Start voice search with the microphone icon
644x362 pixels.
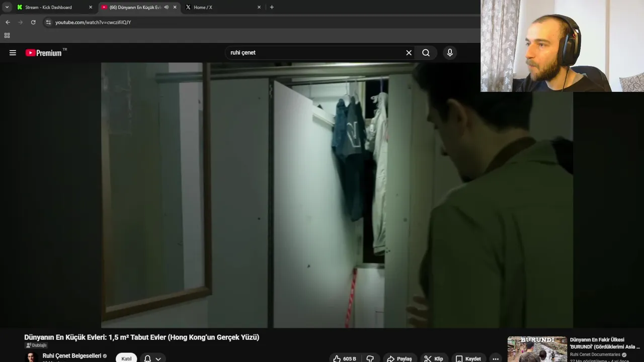coord(450,53)
